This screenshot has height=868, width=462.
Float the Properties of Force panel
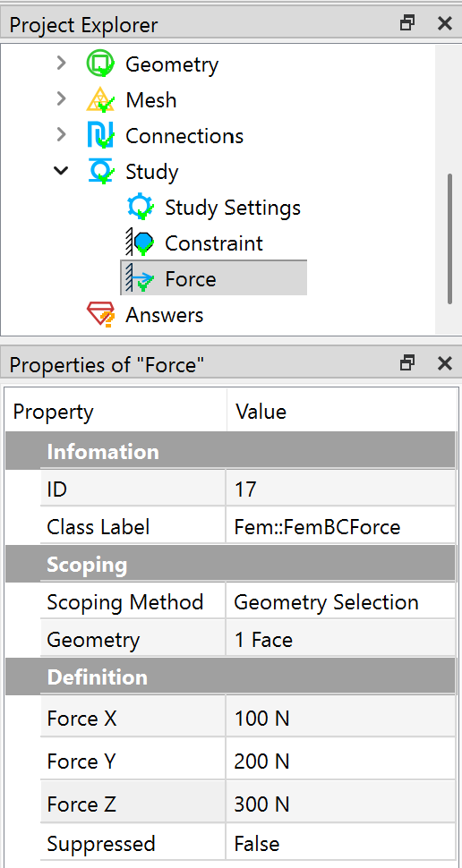tap(407, 363)
